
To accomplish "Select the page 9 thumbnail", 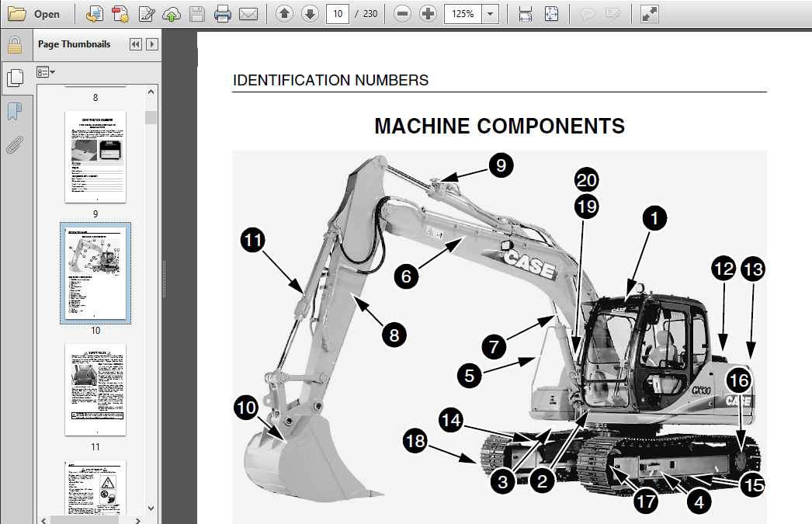I will (x=95, y=157).
